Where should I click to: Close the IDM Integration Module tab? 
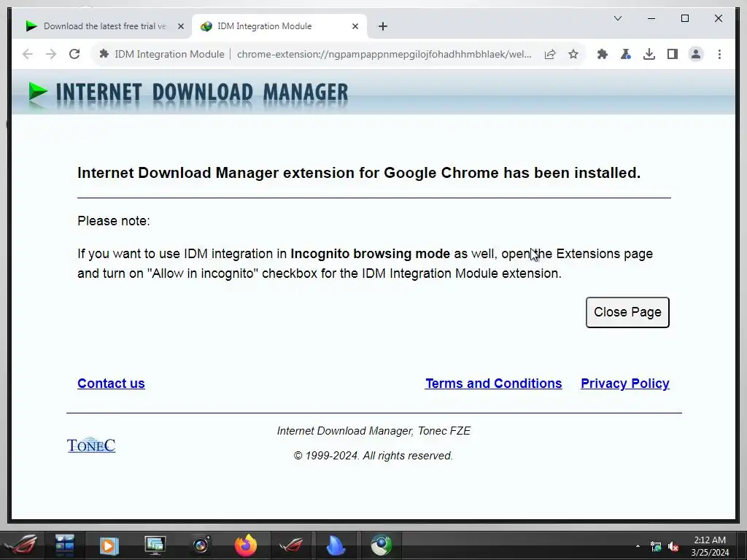click(x=355, y=26)
